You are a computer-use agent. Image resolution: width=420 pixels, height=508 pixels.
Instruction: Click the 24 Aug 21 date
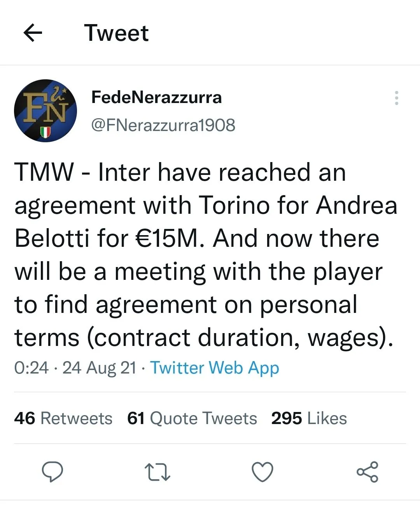pos(99,368)
